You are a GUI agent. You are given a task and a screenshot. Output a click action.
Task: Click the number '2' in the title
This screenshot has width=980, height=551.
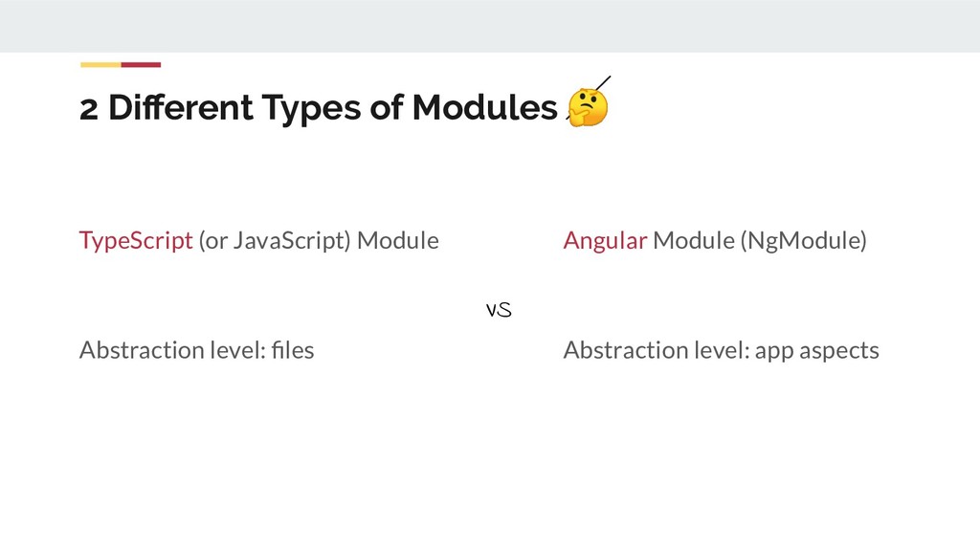click(88, 111)
